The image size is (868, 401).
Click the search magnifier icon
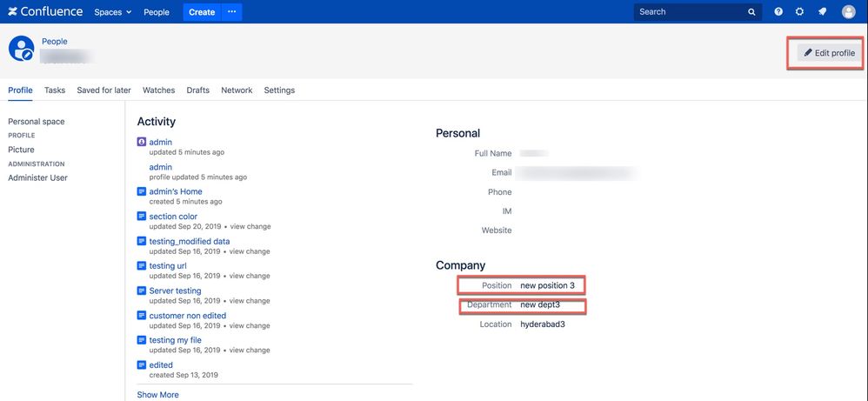(751, 11)
